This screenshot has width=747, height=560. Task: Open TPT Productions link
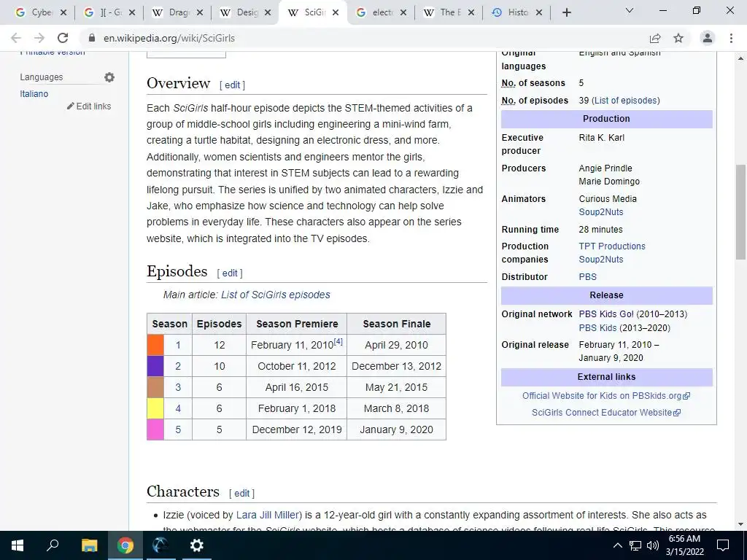(612, 246)
